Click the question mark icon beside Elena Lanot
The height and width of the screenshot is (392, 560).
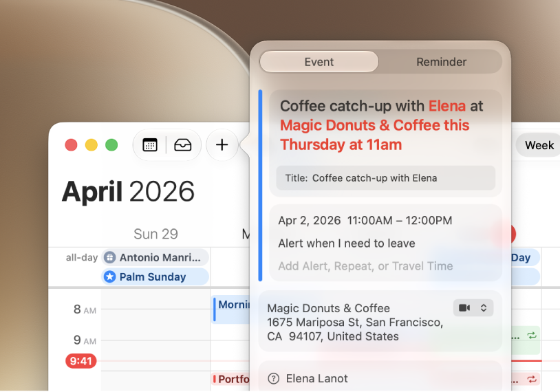pos(274,378)
